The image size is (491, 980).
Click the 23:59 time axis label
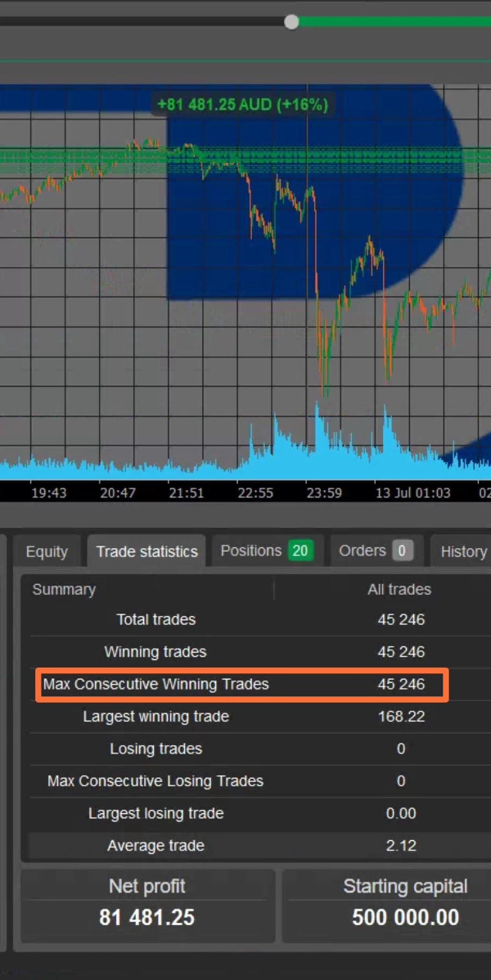pos(323,492)
